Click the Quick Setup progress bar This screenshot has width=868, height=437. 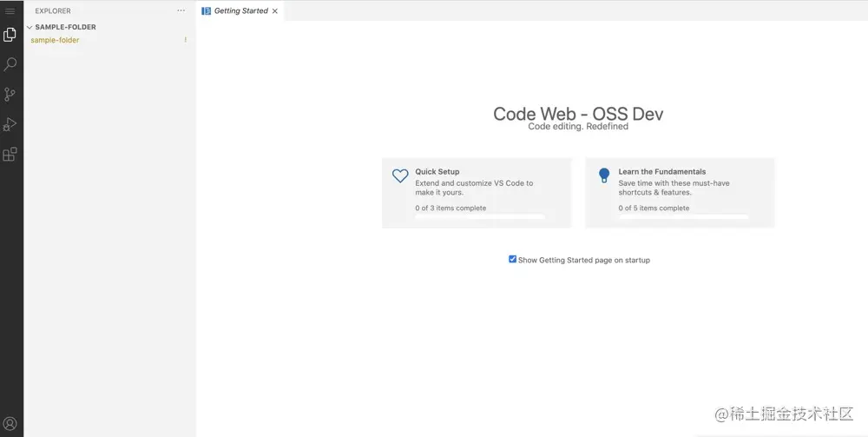480,216
